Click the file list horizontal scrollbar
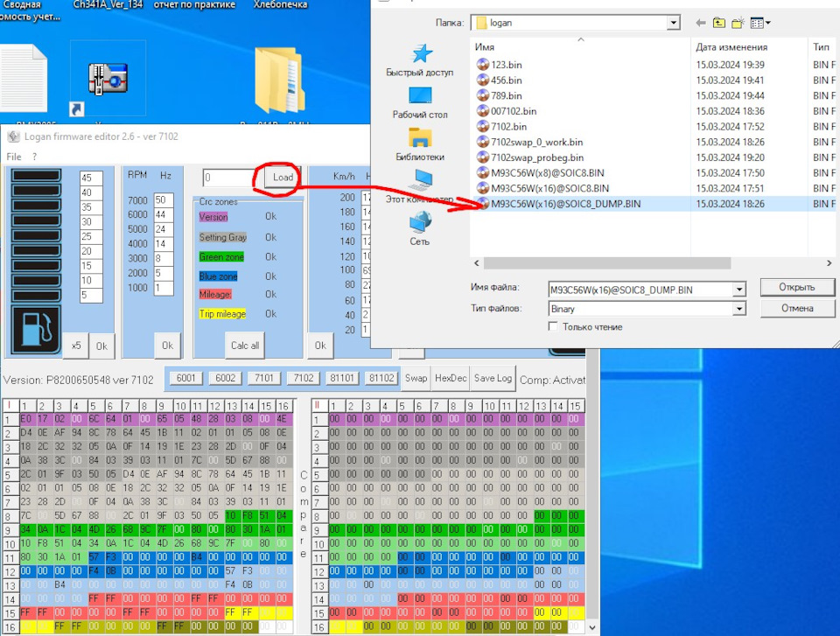840x636 pixels. point(607,263)
